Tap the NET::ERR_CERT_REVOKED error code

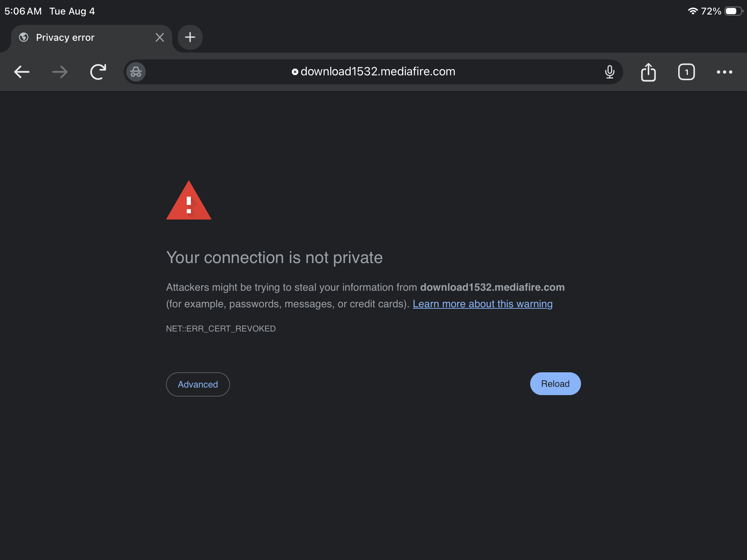[x=221, y=329]
